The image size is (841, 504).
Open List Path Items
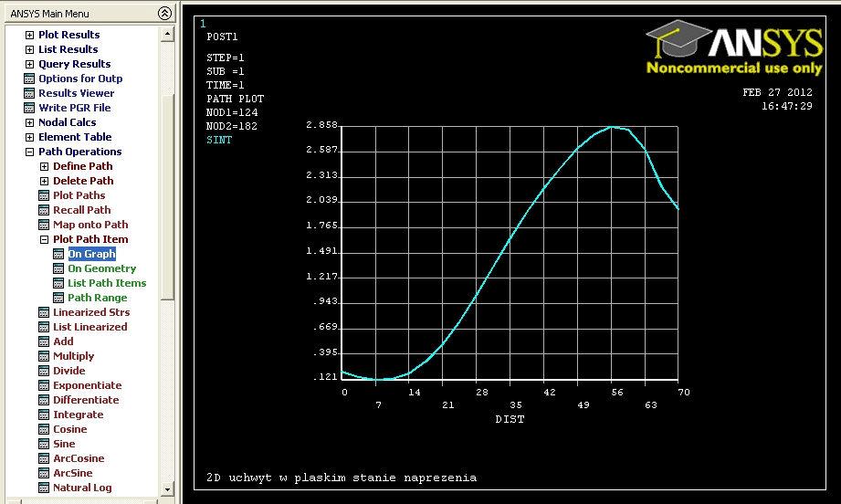(x=107, y=283)
